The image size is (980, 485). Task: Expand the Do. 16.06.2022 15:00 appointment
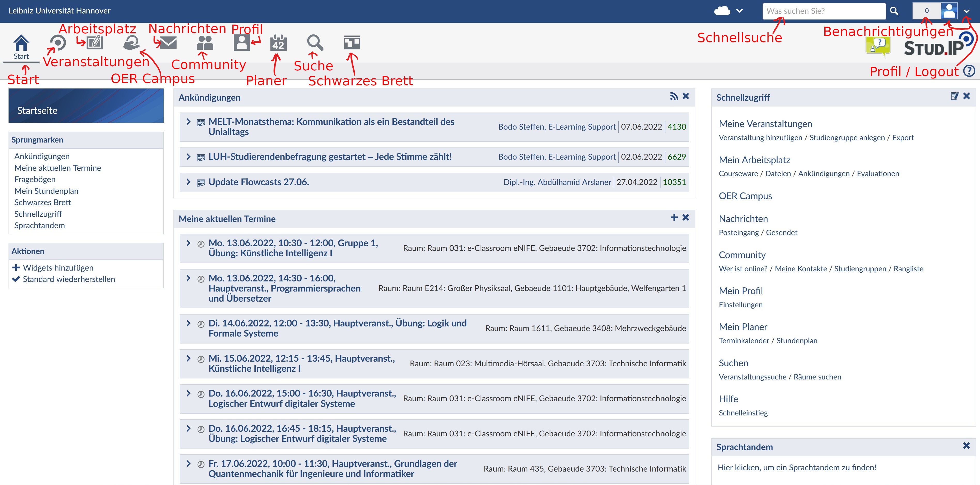coord(189,393)
